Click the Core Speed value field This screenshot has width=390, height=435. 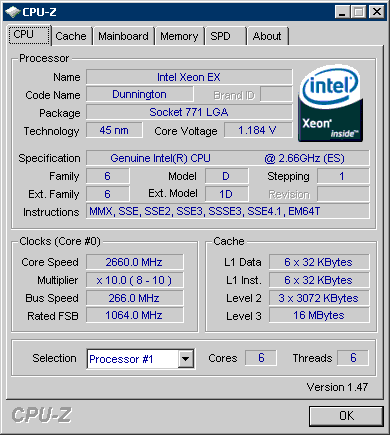coord(135,262)
